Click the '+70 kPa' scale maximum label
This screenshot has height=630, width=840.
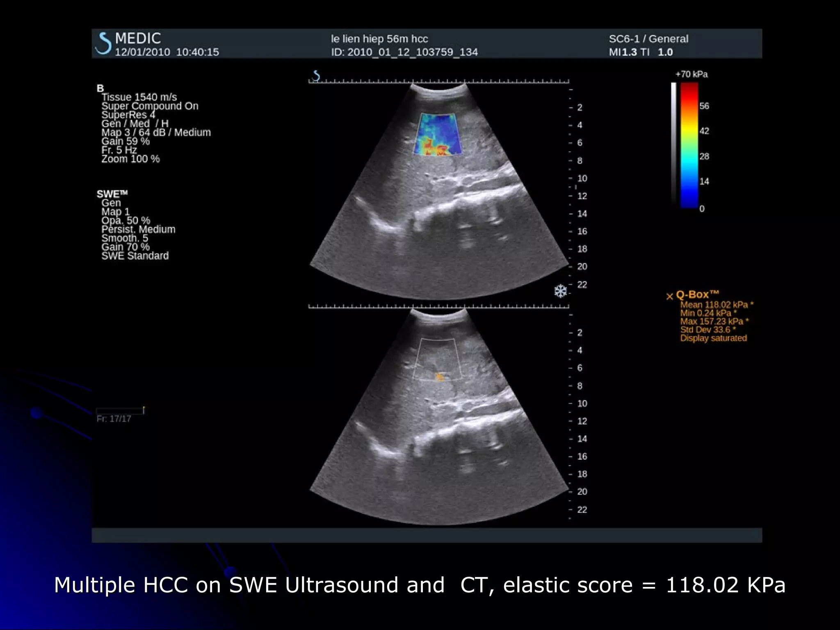pyautogui.click(x=692, y=74)
